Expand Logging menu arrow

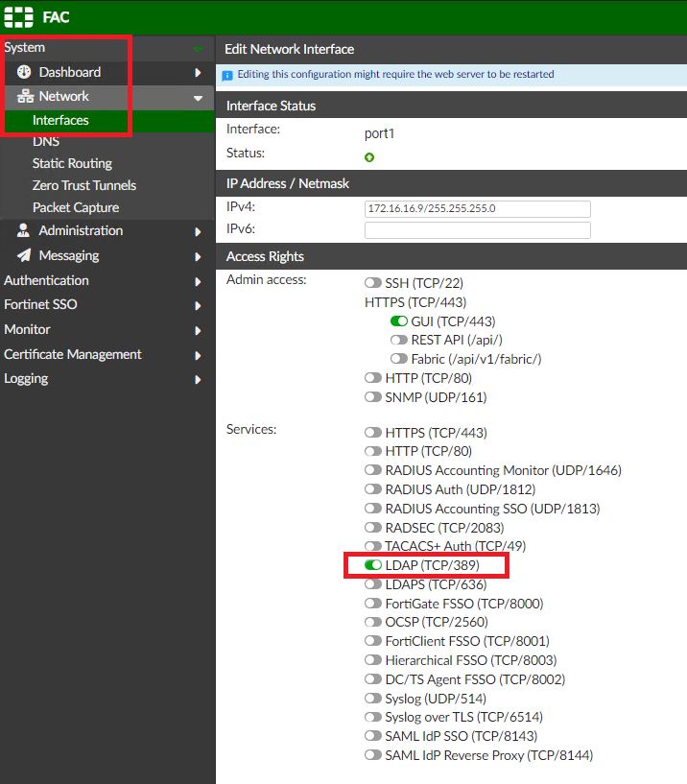point(198,380)
